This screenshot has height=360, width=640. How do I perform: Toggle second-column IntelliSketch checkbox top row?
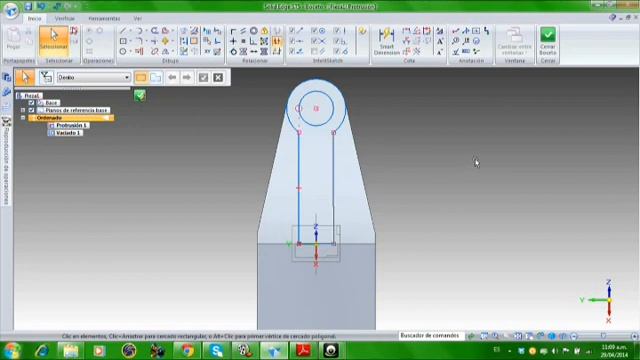pyautogui.click(x=314, y=31)
